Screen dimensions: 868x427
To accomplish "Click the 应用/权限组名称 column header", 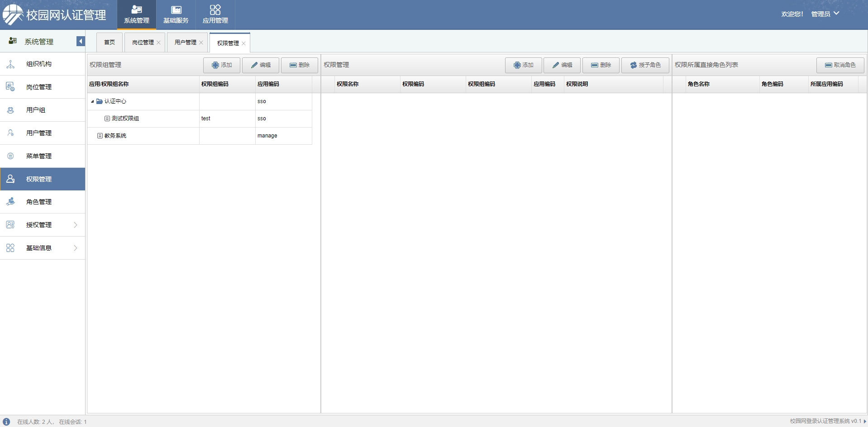I will pos(143,84).
